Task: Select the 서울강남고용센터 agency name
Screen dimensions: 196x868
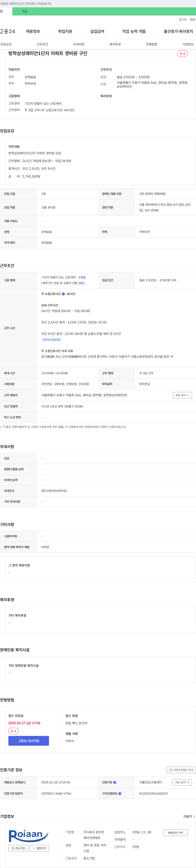Action: [150, 782]
